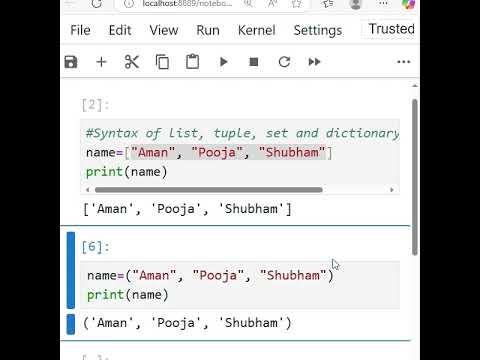This screenshot has width=480, height=360.
Task: Click the blue output collapser of cell 6
Action: tap(71, 324)
